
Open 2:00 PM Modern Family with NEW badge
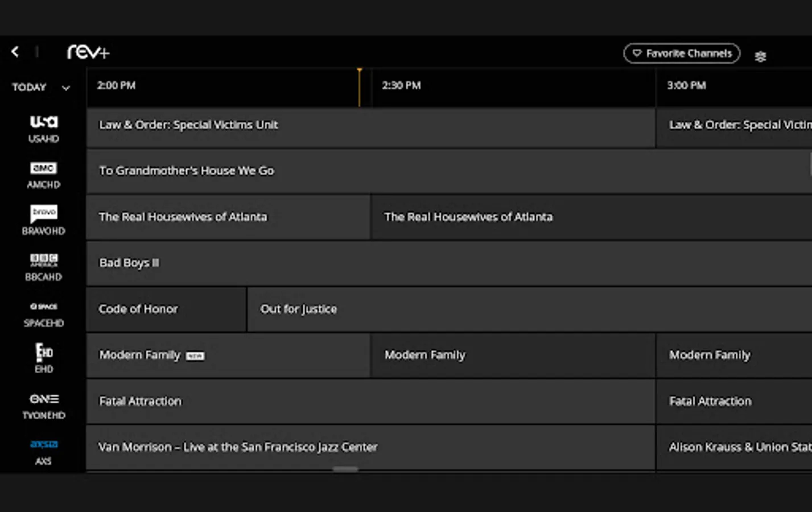(228, 356)
